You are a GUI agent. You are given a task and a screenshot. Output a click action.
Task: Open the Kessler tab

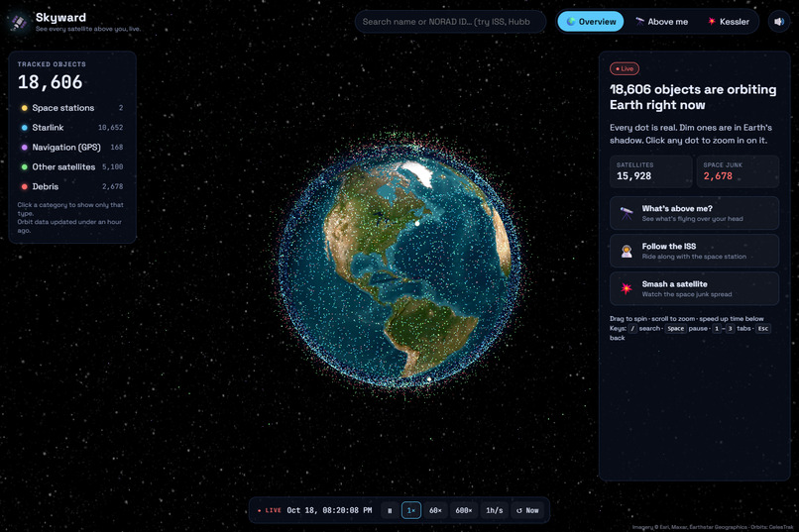pyautogui.click(x=729, y=22)
